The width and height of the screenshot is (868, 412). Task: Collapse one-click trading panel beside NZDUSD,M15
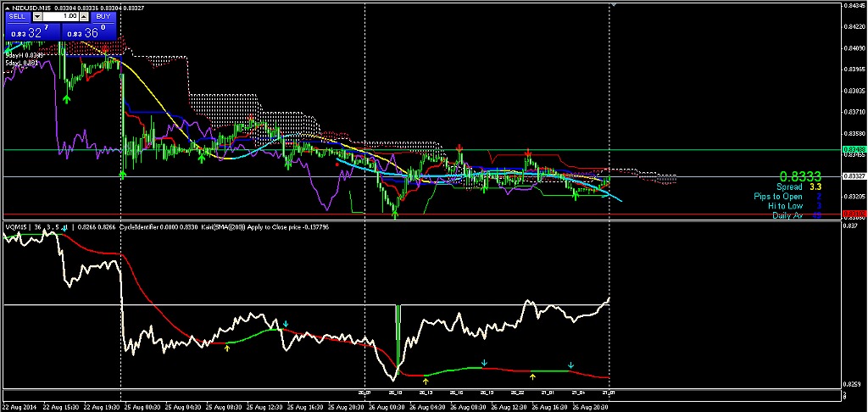tap(8, 7)
